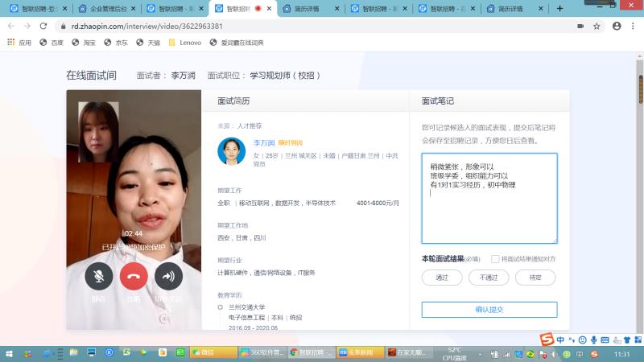Open the Chrome three-dot menu
Image resolution: width=644 pixels, height=362 pixels.
click(x=634, y=26)
